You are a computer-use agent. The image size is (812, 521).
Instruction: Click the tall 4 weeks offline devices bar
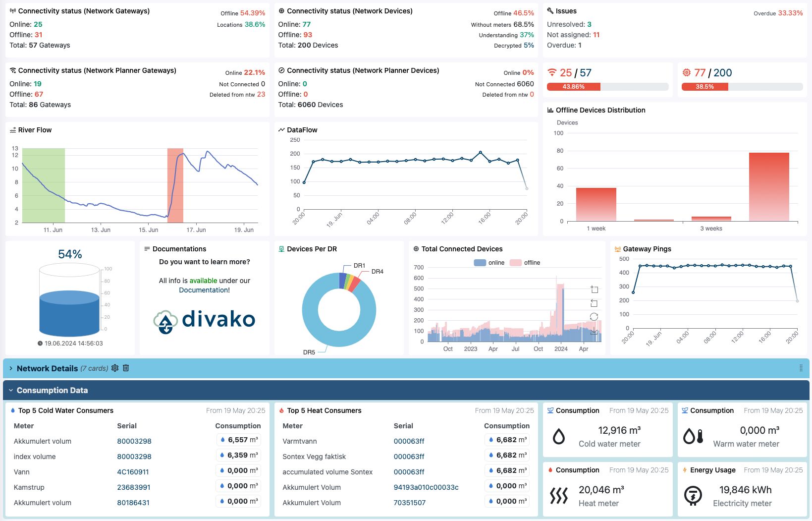(x=769, y=187)
